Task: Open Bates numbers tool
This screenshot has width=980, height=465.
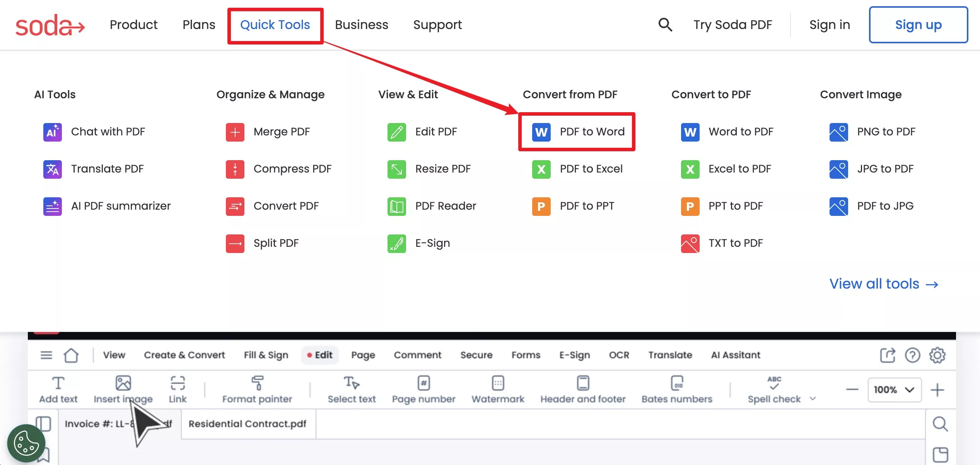Action: 677,390
